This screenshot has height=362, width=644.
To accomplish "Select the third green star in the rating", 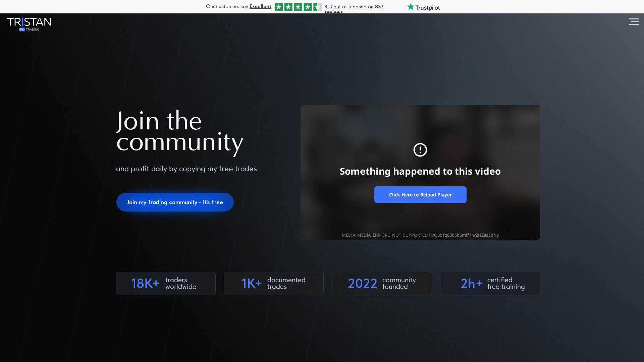I will coord(298,6).
